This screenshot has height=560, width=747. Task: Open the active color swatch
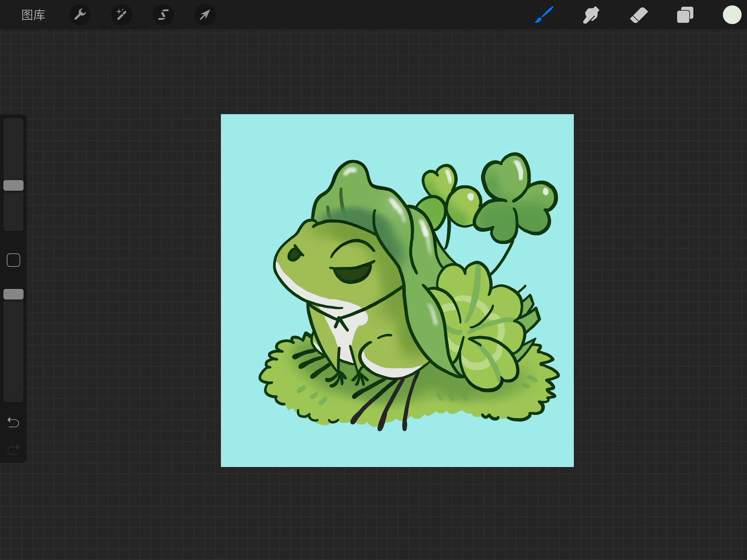[x=732, y=15]
